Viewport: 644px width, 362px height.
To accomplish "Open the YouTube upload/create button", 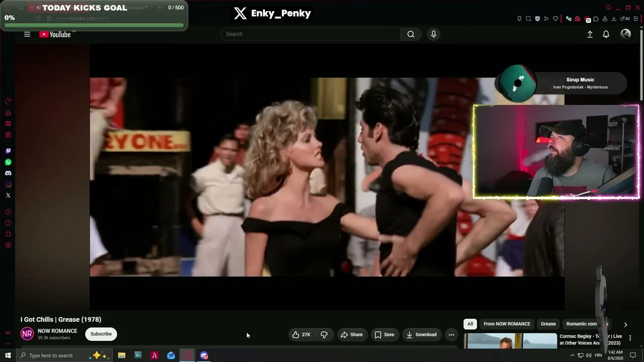I will point(590,34).
